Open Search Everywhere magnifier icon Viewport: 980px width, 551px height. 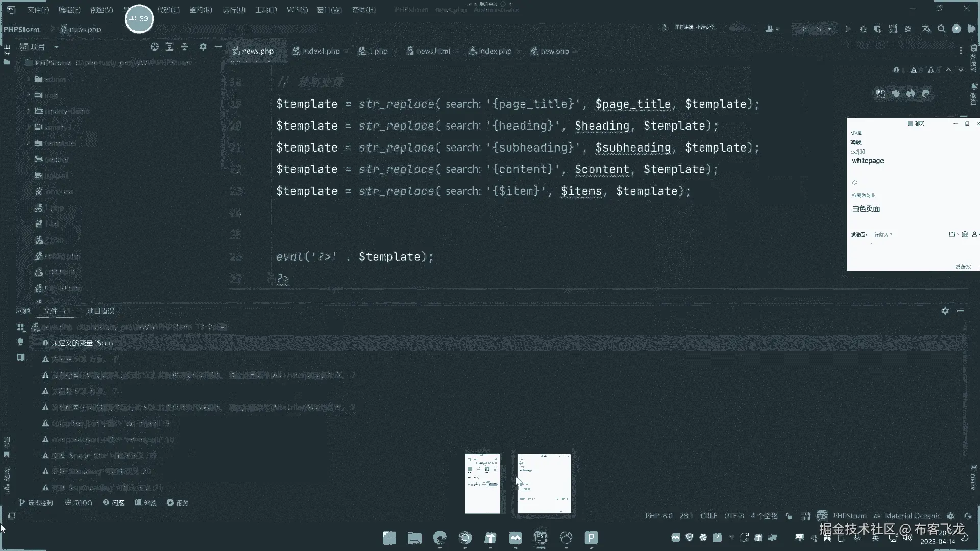(x=942, y=29)
